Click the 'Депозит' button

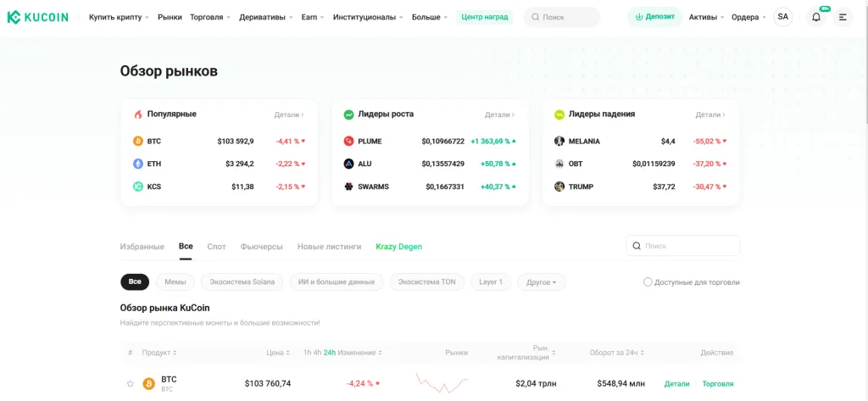(654, 17)
